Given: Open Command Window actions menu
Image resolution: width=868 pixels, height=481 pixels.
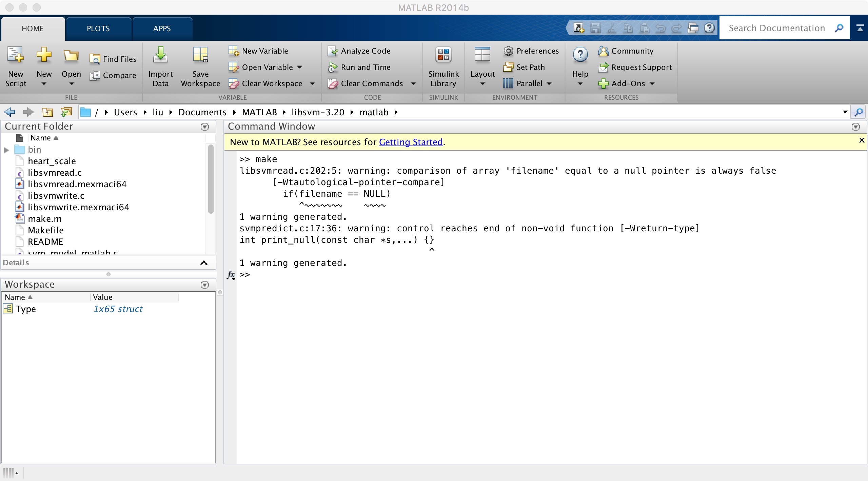Looking at the screenshot, I should pyautogui.click(x=856, y=127).
